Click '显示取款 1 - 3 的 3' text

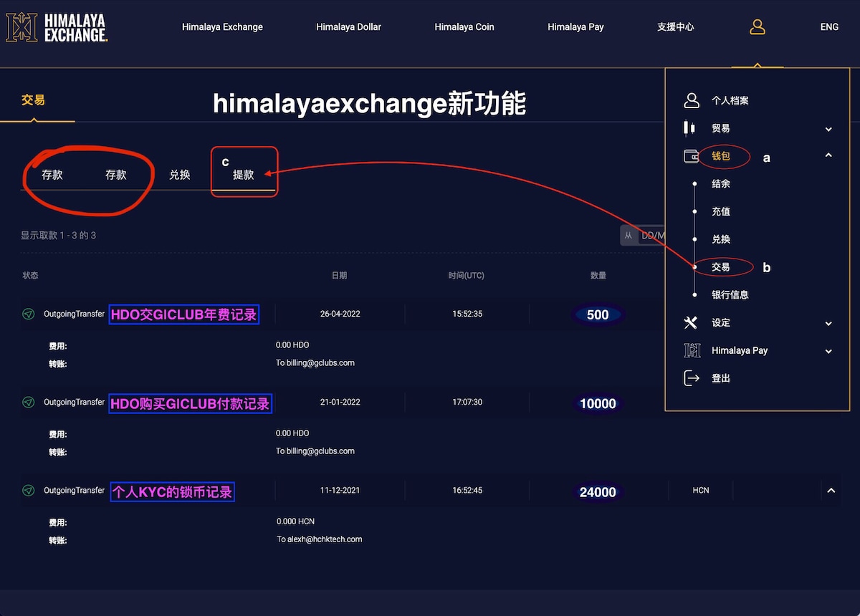58,236
